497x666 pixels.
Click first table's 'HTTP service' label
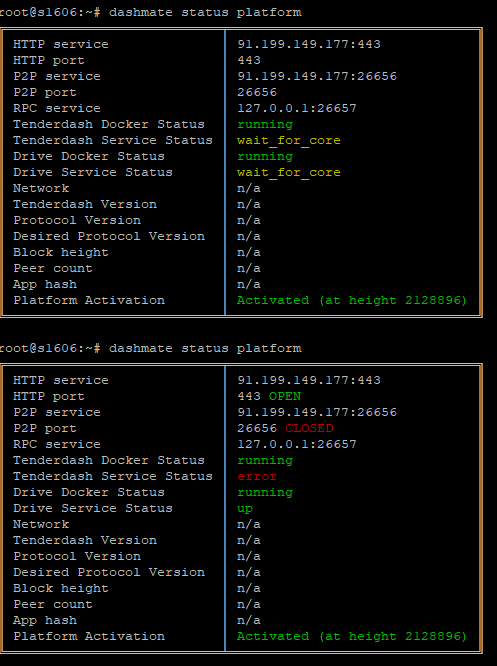[61, 44]
